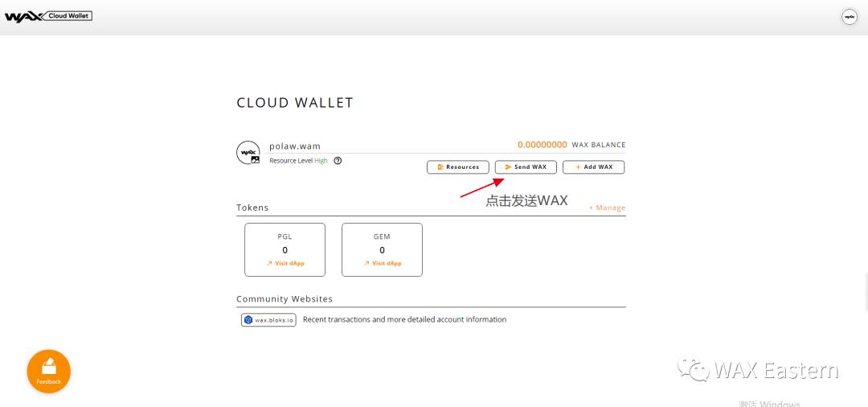The width and height of the screenshot is (868, 407).
Task: Open the account avatar menu in header
Action: pos(850,17)
